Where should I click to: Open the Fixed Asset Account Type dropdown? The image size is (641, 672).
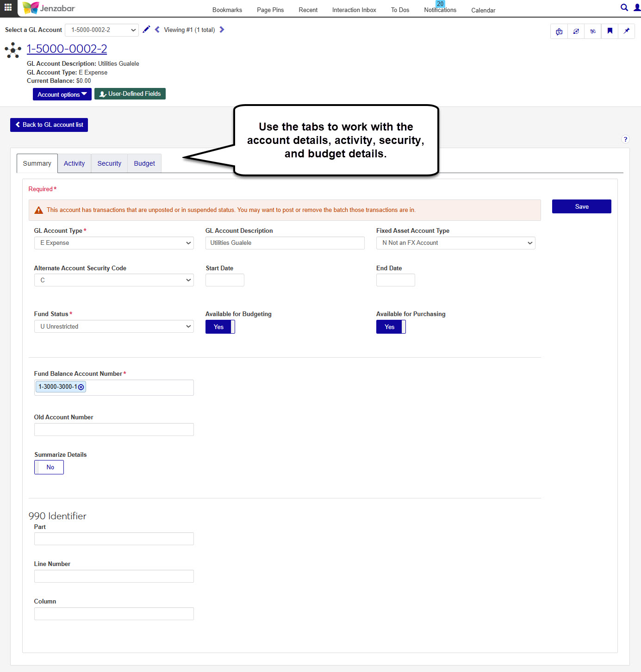point(456,243)
